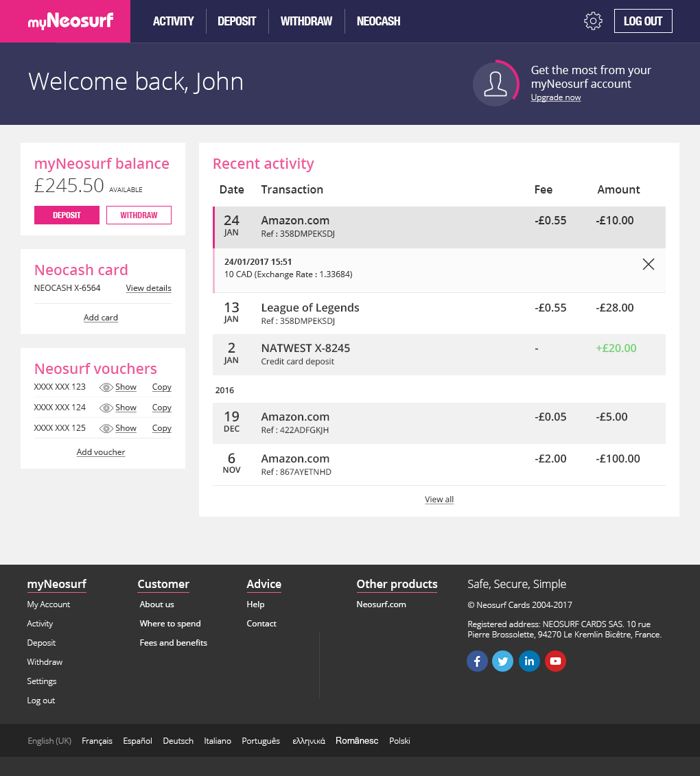Open Help footer link
The width and height of the screenshot is (700, 776).
(255, 604)
